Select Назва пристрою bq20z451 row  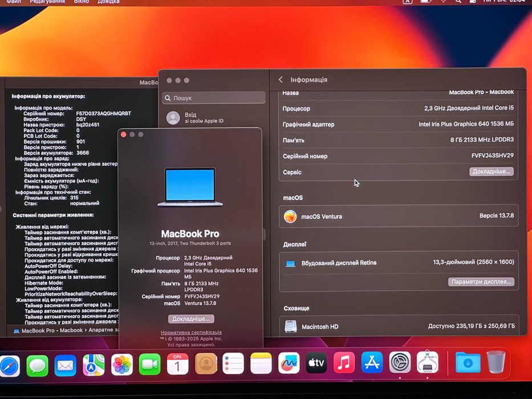coord(62,124)
